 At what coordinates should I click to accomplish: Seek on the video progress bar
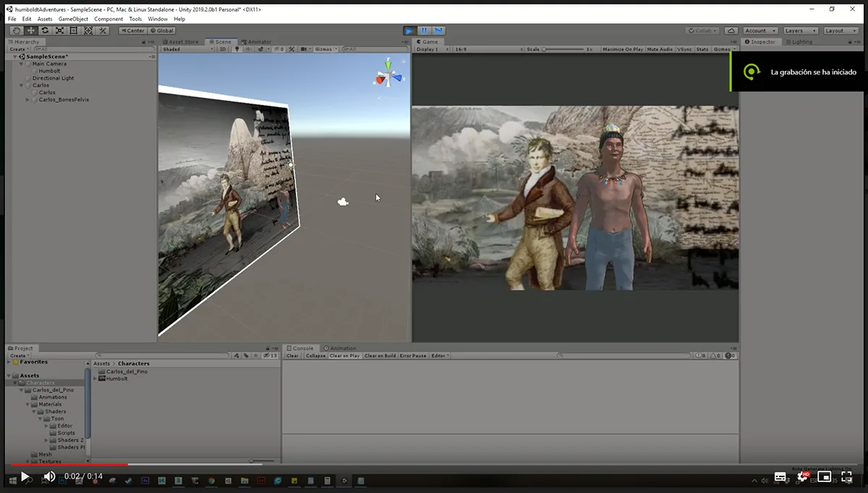pyautogui.click(x=434, y=464)
